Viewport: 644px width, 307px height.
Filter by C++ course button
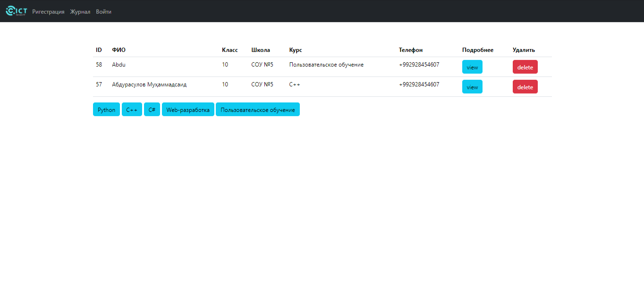[132, 110]
